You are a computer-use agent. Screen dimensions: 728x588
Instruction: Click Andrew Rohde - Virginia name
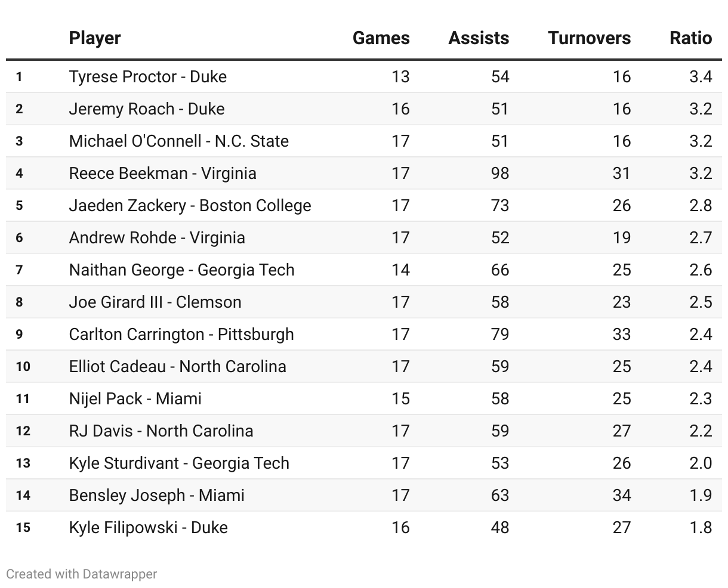pos(157,238)
